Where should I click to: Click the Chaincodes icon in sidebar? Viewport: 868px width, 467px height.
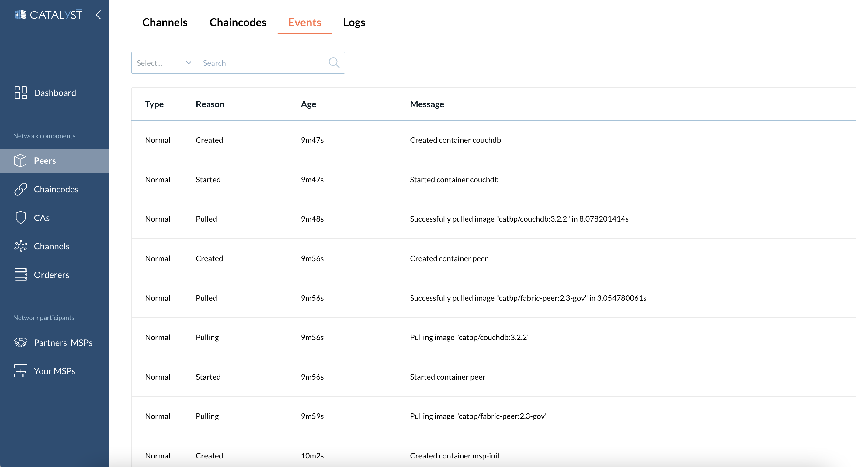[20, 189]
